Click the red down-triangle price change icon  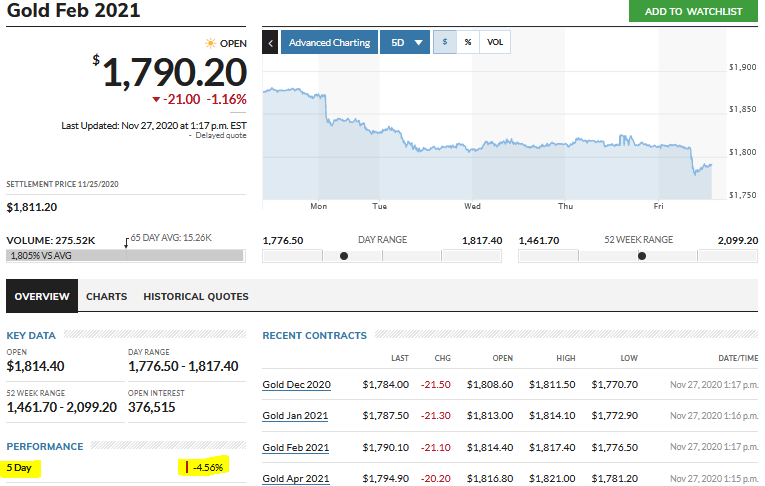tap(156, 100)
